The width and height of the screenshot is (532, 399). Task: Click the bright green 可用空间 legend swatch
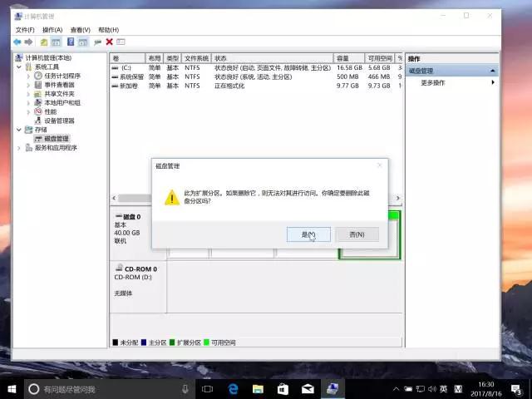click(207, 342)
